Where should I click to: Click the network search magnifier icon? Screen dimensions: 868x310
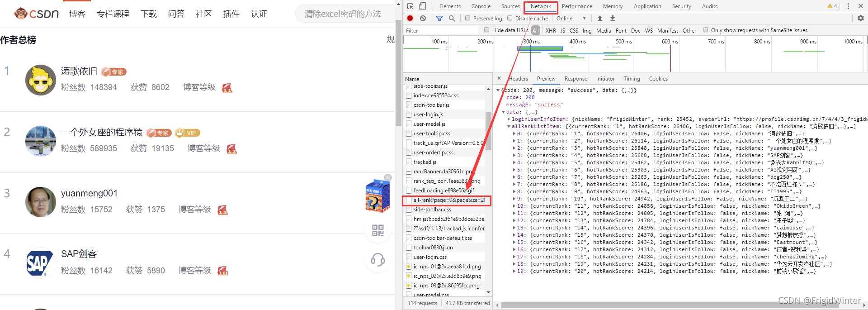pyautogui.click(x=452, y=18)
